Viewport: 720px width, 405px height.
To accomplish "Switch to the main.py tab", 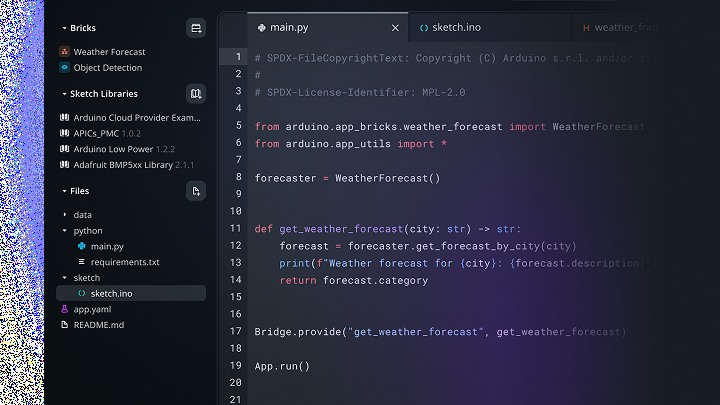I will tap(327, 28).
